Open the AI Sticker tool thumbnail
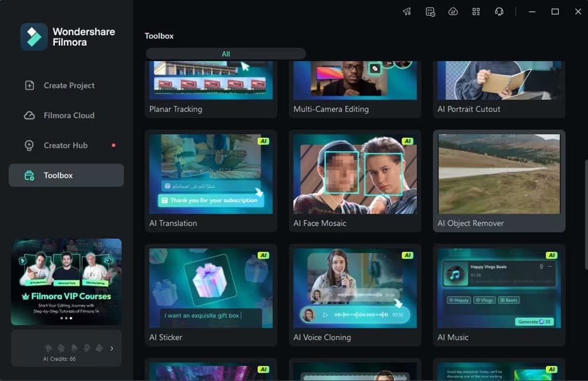The height and width of the screenshot is (381, 588). click(211, 288)
